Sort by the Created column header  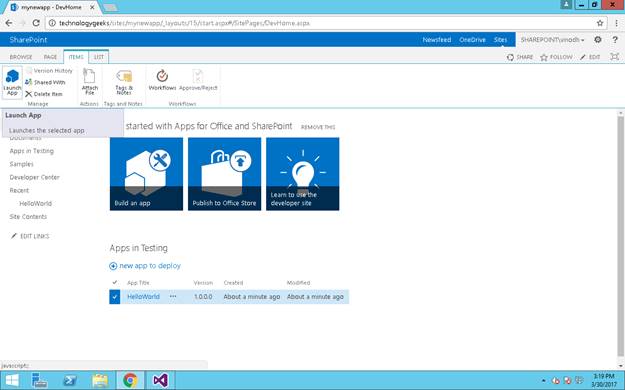point(233,283)
